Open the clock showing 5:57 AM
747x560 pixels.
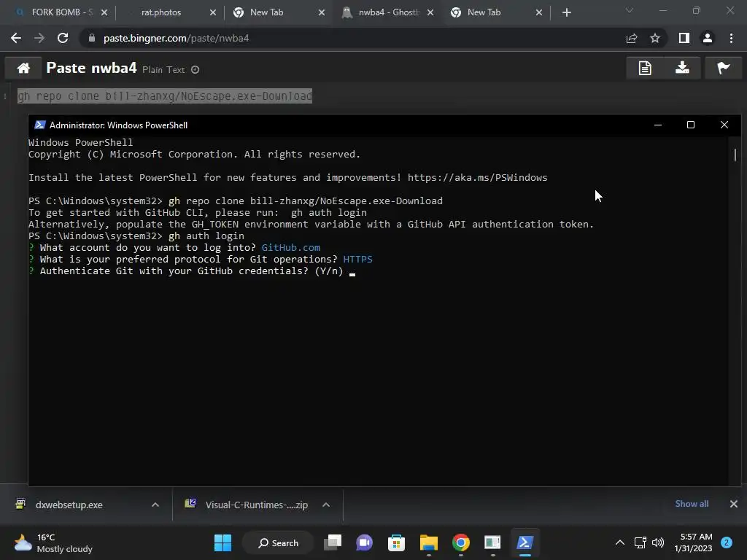[693, 542]
